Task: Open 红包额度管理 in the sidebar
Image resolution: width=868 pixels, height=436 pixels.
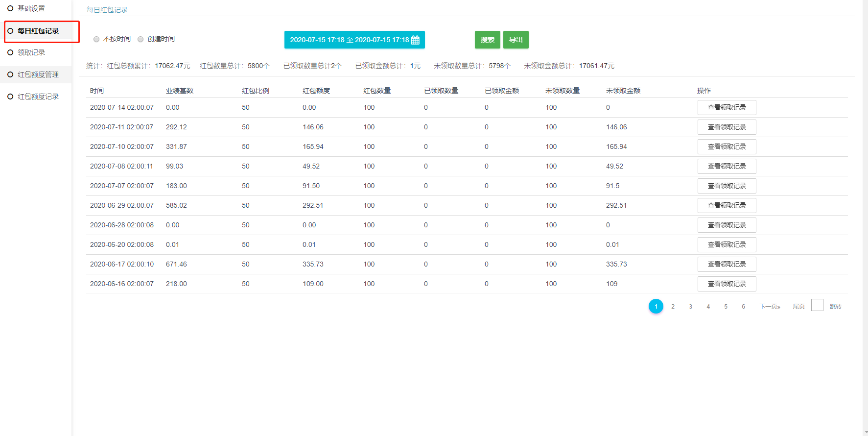Action: click(38, 74)
